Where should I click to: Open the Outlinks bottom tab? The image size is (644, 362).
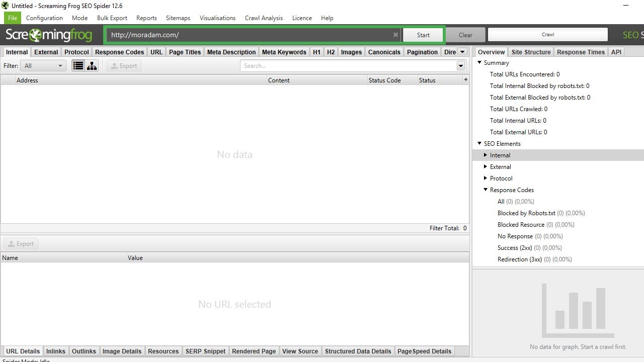pos(84,351)
